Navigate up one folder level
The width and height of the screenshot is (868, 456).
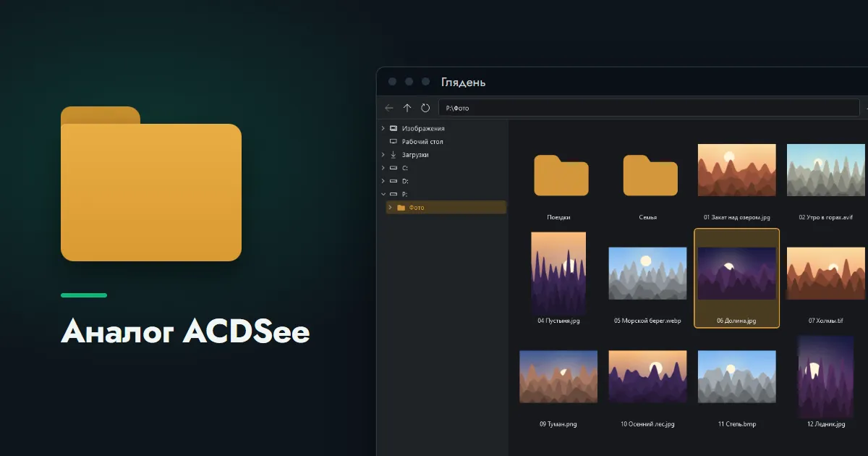[407, 108]
